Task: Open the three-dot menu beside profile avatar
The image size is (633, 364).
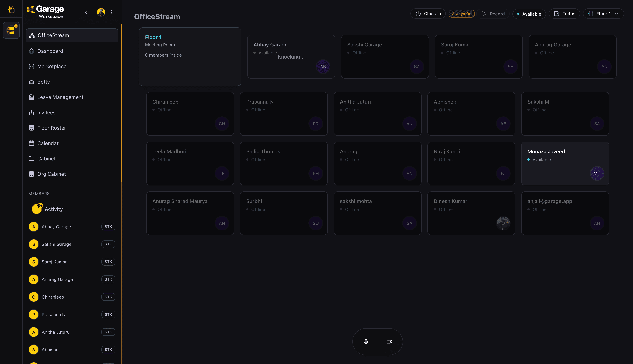Action: pos(111,12)
